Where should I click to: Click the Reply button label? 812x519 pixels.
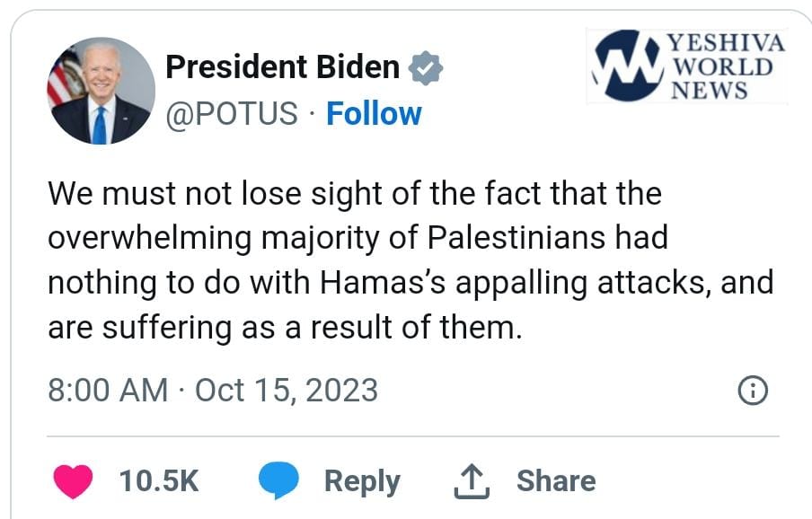[x=361, y=481]
